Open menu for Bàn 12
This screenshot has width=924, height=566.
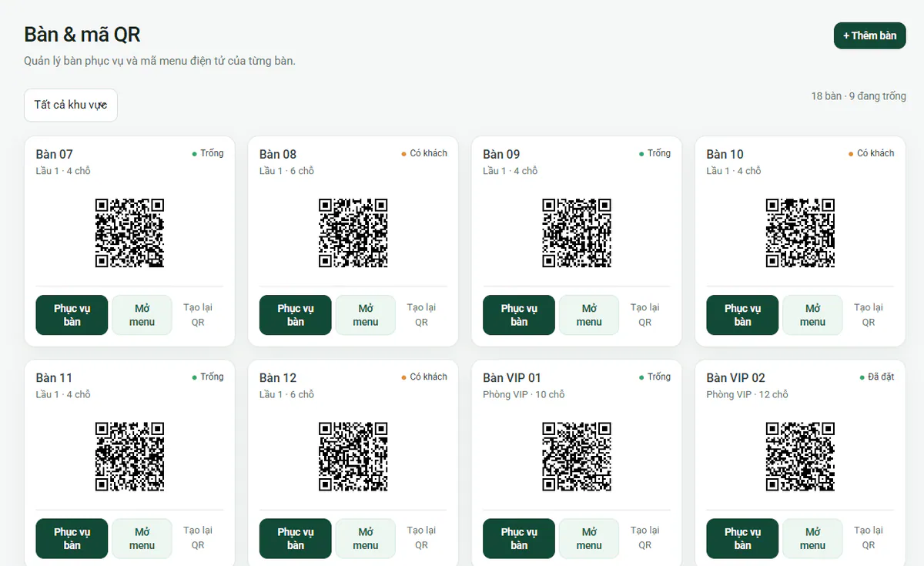(x=366, y=538)
